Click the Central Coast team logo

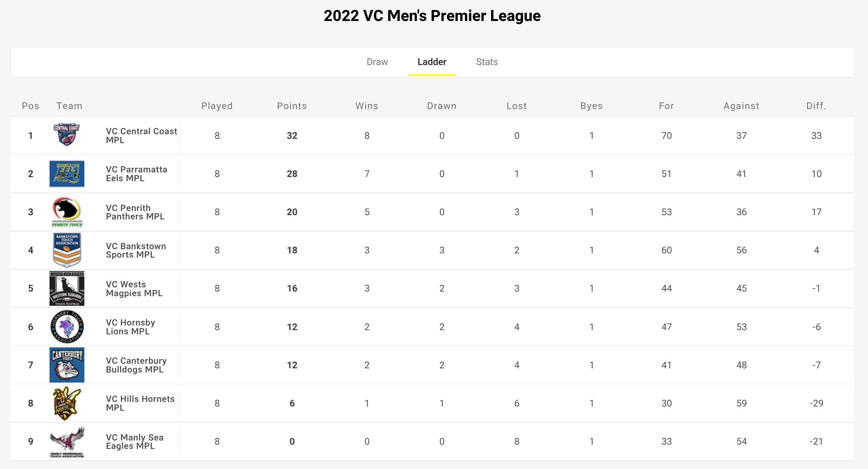click(x=67, y=135)
